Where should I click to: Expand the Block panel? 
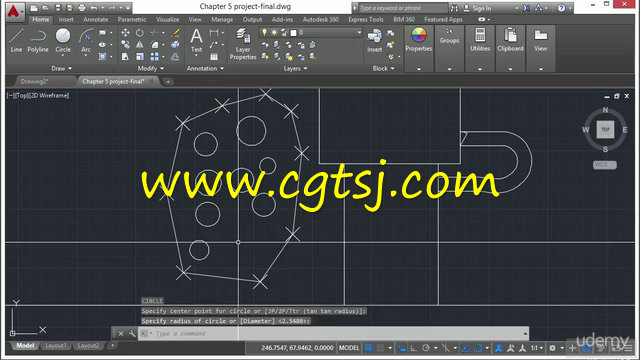tap(384, 69)
